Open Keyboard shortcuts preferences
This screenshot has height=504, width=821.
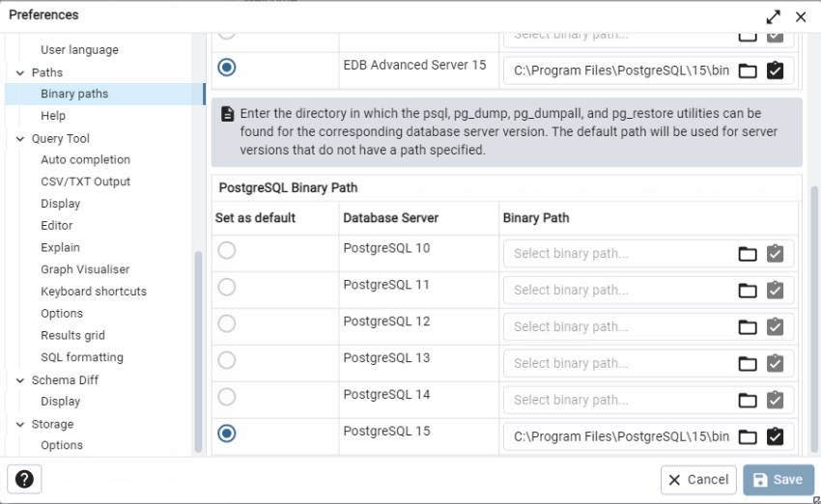tap(94, 292)
